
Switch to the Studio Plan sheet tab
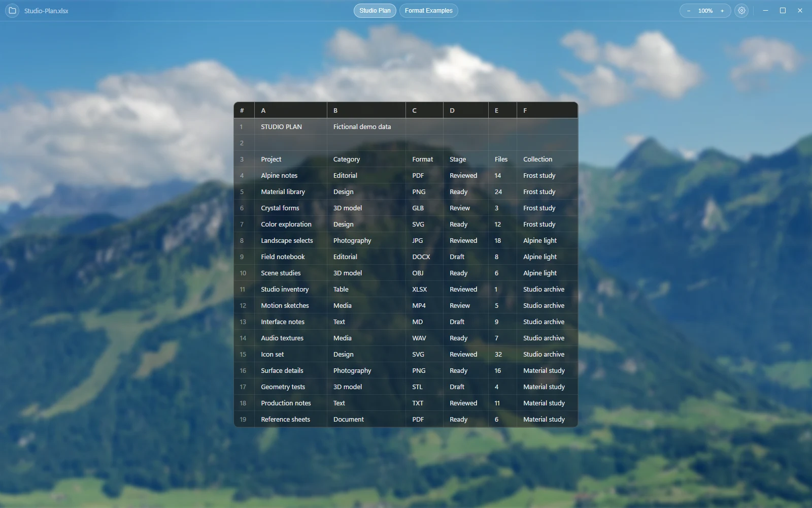point(375,11)
